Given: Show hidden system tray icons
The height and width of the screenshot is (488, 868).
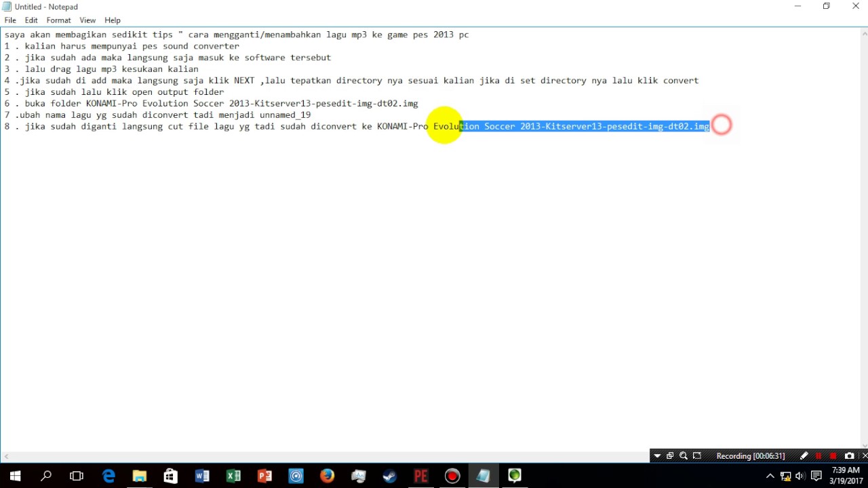Looking at the screenshot, I should tap(770, 476).
